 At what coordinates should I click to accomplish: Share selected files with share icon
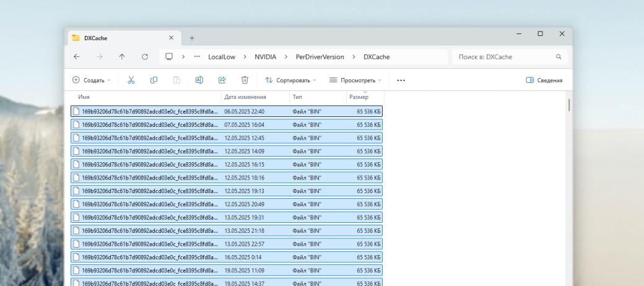(222, 80)
